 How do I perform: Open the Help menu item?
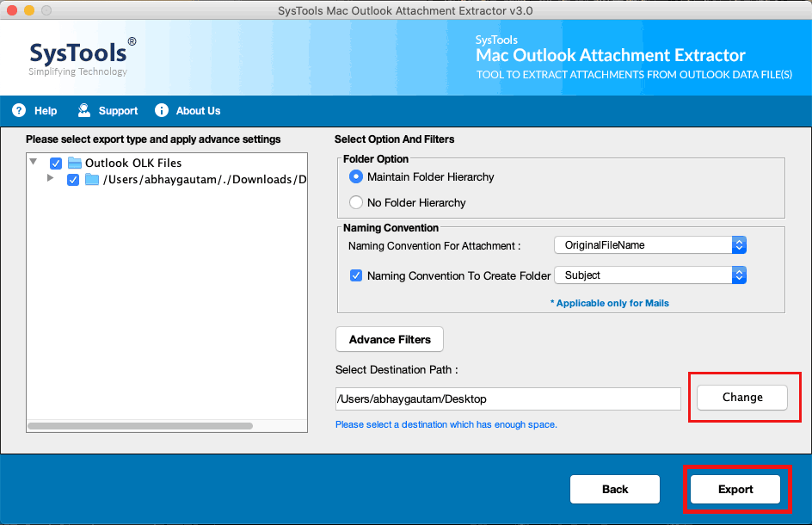[46, 110]
